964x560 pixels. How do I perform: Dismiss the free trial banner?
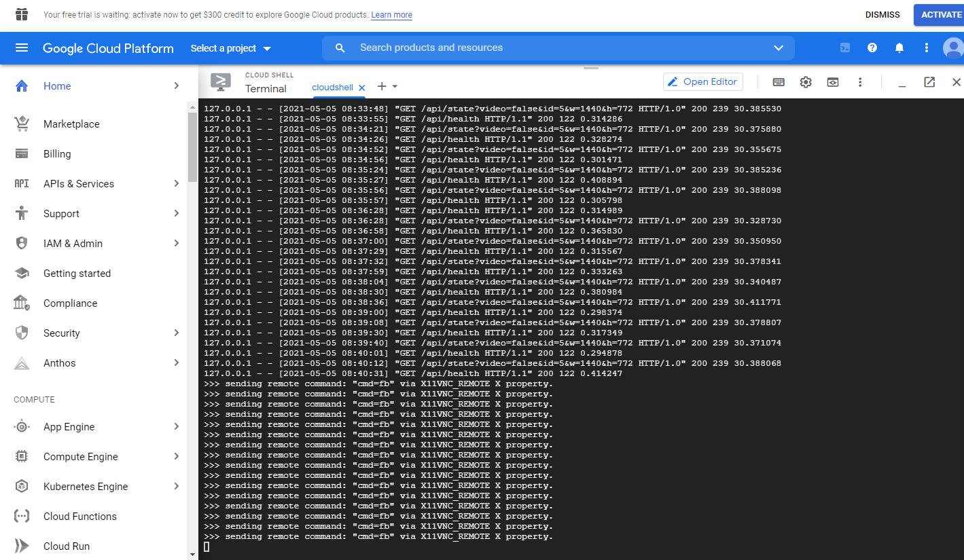(x=882, y=15)
